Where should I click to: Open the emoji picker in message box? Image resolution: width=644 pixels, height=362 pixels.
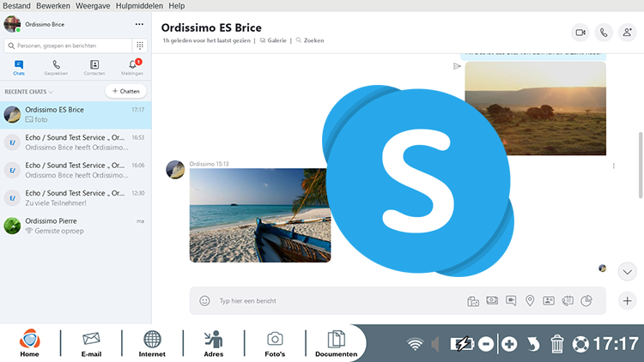[x=204, y=301]
